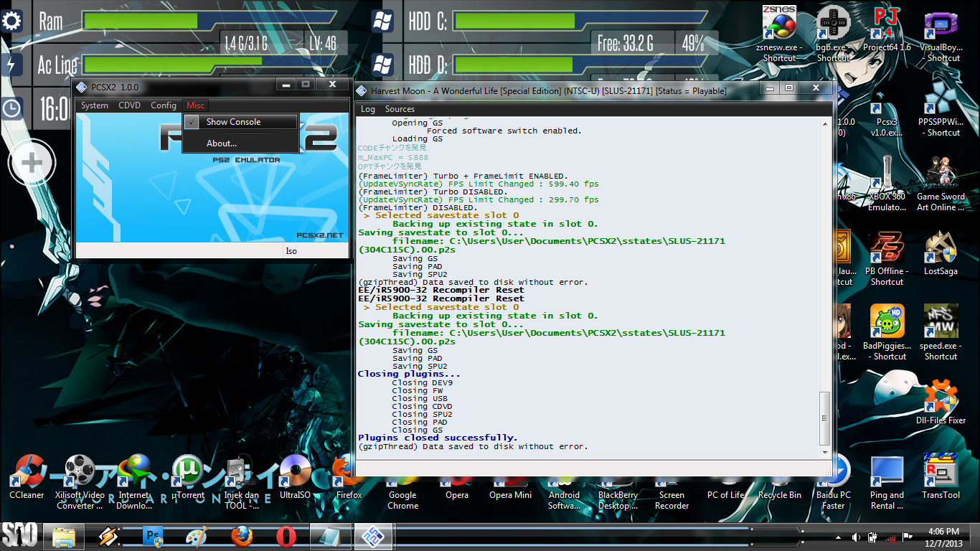The height and width of the screenshot is (551, 980).
Task: Launch CCleaner desktop icon
Action: [x=27, y=476]
